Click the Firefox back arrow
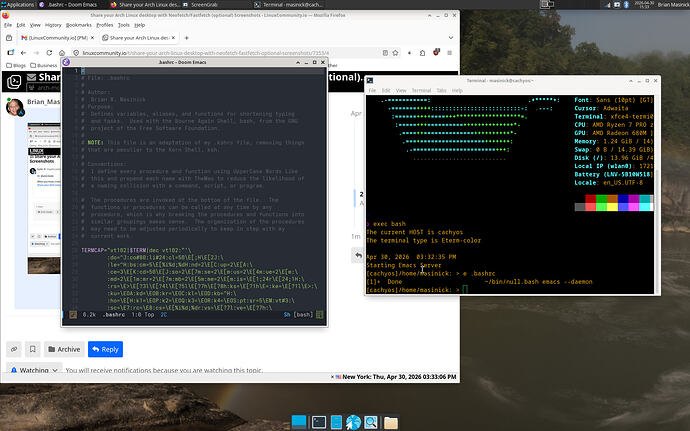This screenshot has height=431, width=690. point(23,53)
